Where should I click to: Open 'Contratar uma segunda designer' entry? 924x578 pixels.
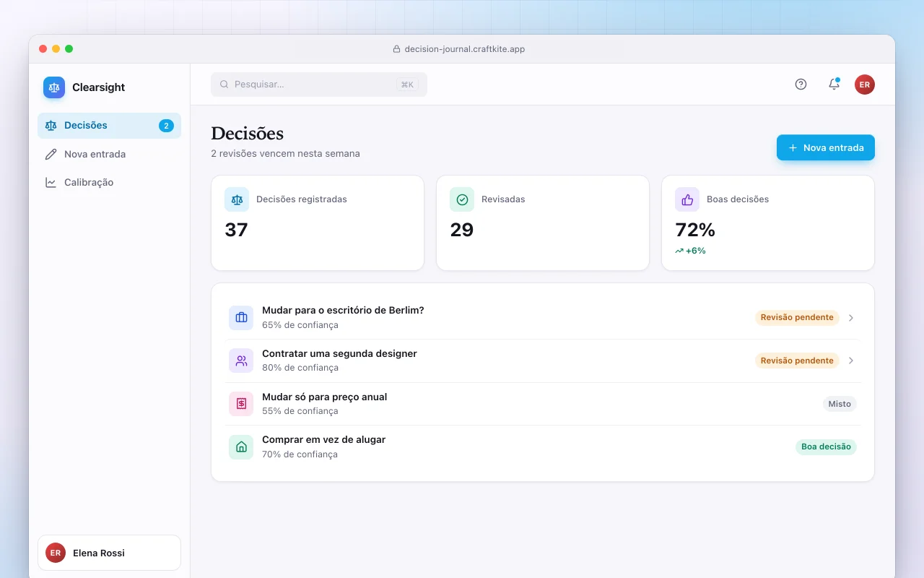543,361
